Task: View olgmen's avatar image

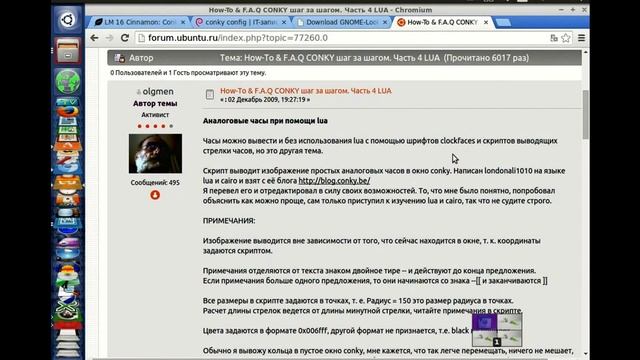Action: [156, 153]
